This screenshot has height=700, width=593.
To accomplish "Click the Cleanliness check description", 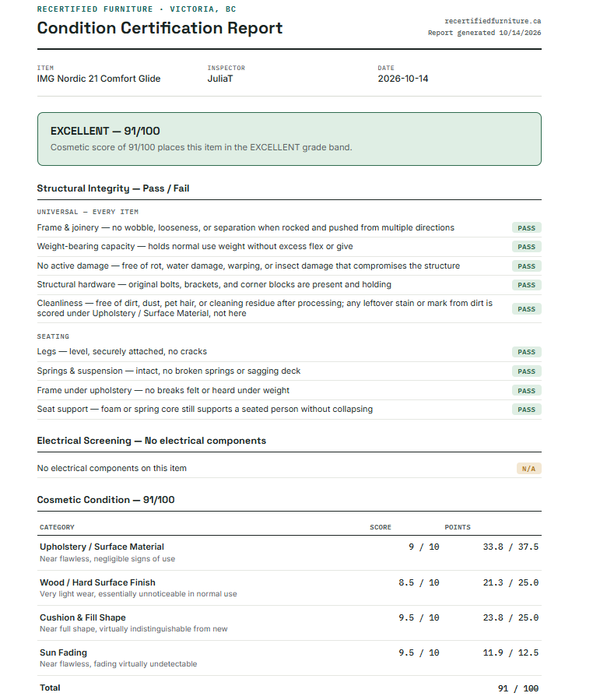I will tap(265, 308).
